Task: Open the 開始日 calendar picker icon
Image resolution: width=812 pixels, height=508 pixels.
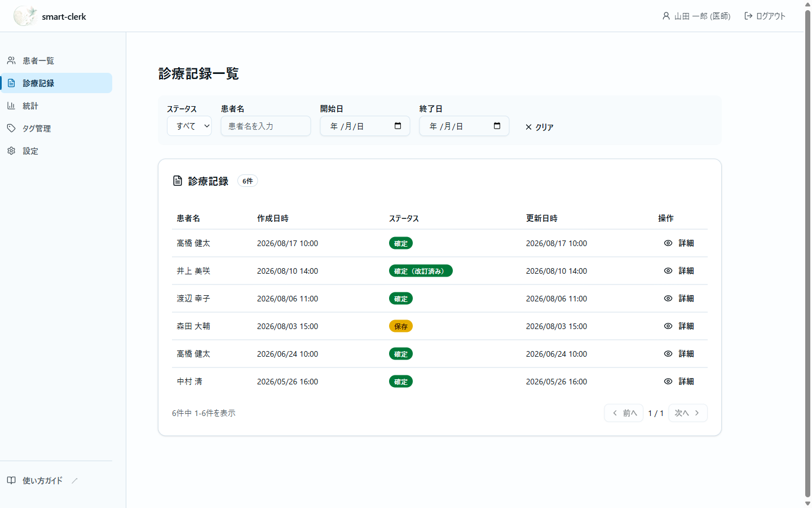Action: click(398, 126)
